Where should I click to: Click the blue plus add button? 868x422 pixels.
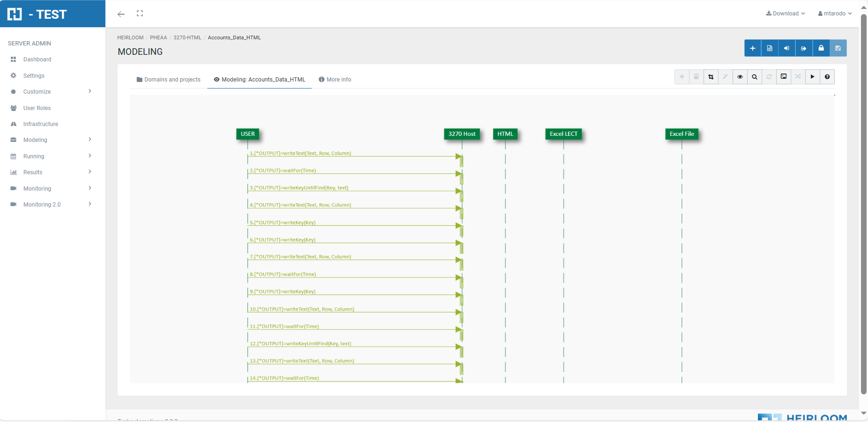pyautogui.click(x=752, y=48)
